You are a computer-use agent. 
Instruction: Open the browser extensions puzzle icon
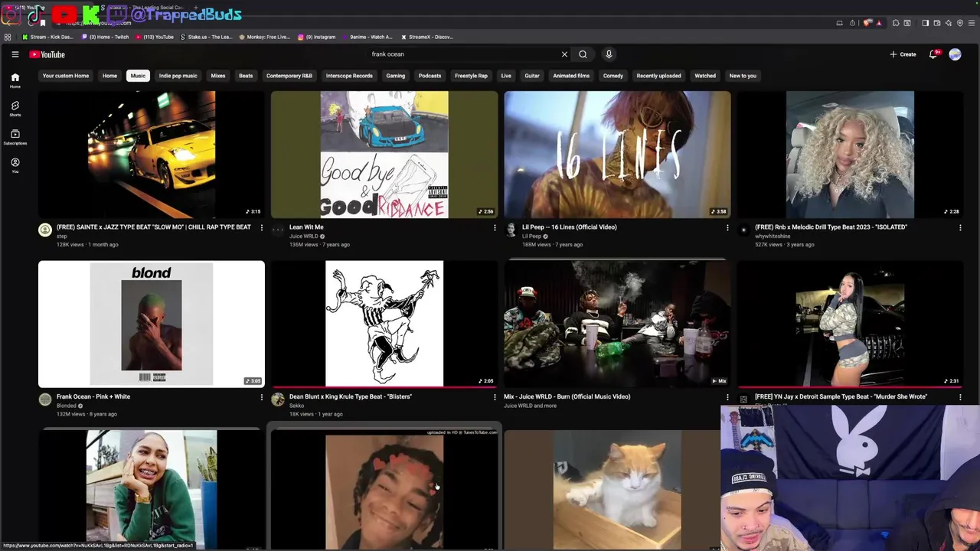[x=896, y=23]
